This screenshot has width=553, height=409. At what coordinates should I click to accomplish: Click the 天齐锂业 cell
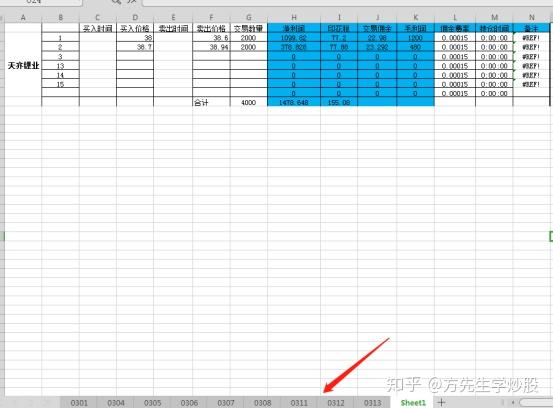tap(23, 65)
